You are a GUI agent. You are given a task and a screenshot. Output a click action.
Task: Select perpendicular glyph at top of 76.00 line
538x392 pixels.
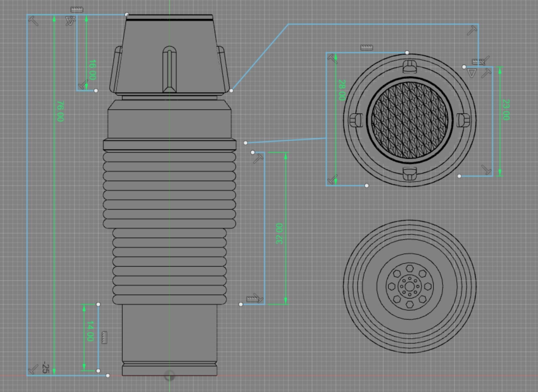(x=34, y=21)
